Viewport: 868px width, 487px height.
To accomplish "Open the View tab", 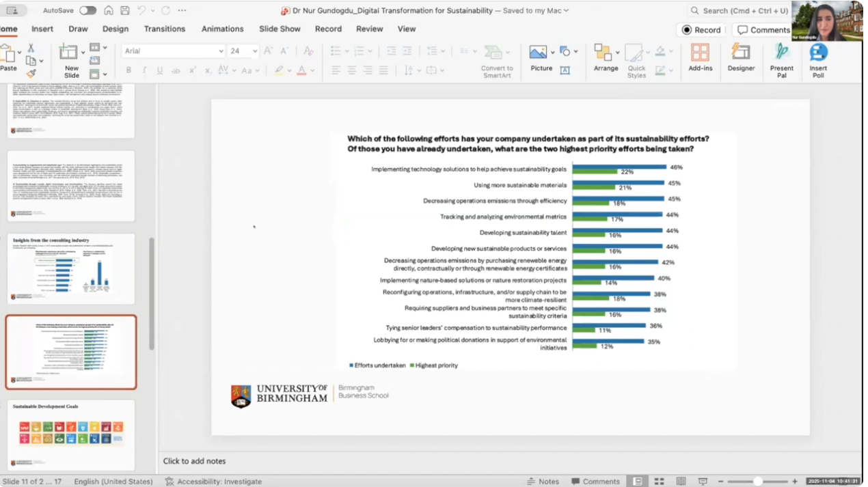I will 407,29.
